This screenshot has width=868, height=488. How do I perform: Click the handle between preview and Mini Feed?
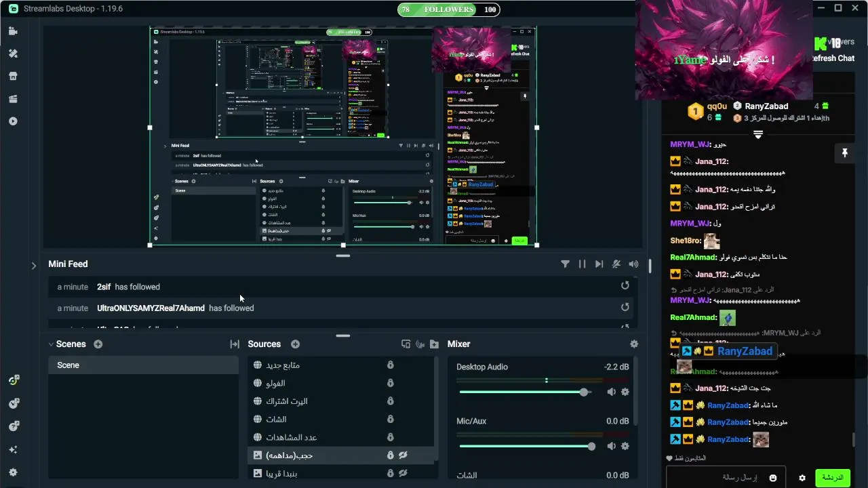tap(343, 256)
